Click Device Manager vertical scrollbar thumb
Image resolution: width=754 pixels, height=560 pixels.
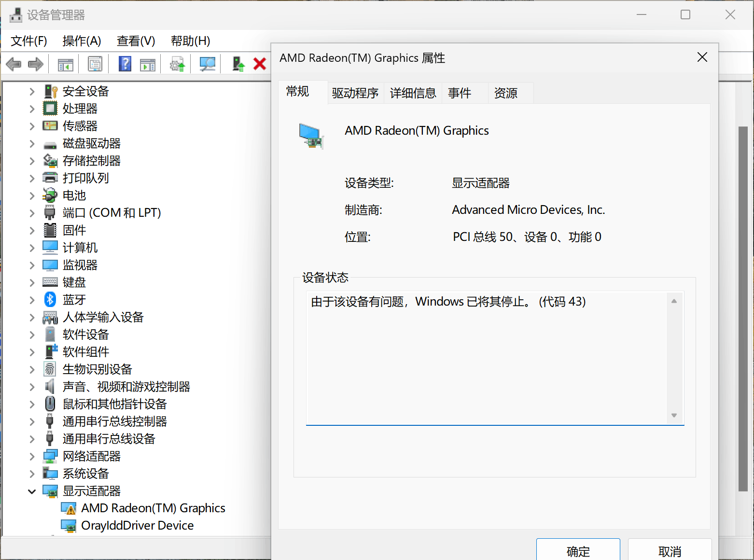tap(743, 309)
